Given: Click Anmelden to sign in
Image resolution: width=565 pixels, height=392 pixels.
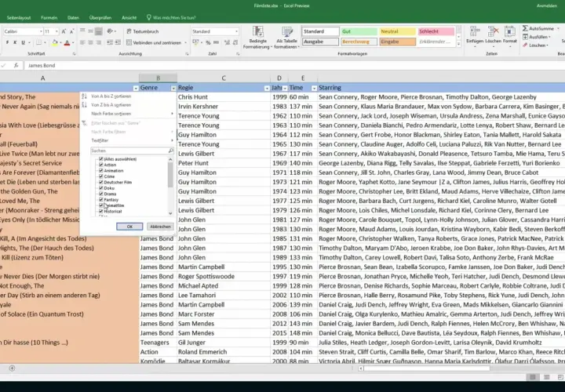Looking at the screenshot, I should click(547, 5).
